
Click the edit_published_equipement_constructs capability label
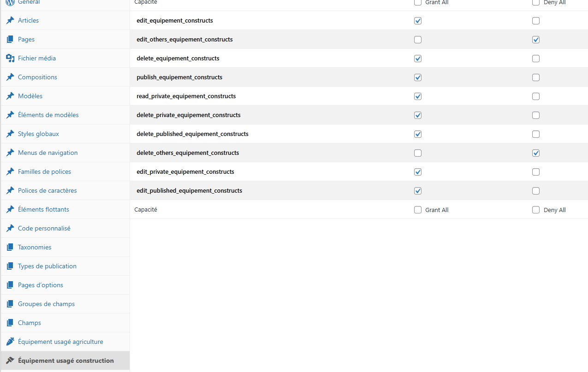click(189, 191)
